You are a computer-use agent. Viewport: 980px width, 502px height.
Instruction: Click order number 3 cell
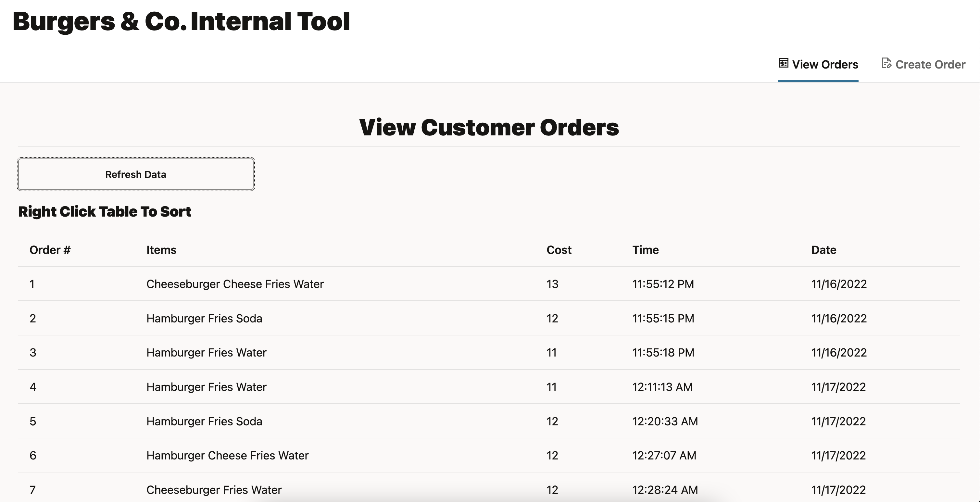pyautogui.click(x=33, y=353)
